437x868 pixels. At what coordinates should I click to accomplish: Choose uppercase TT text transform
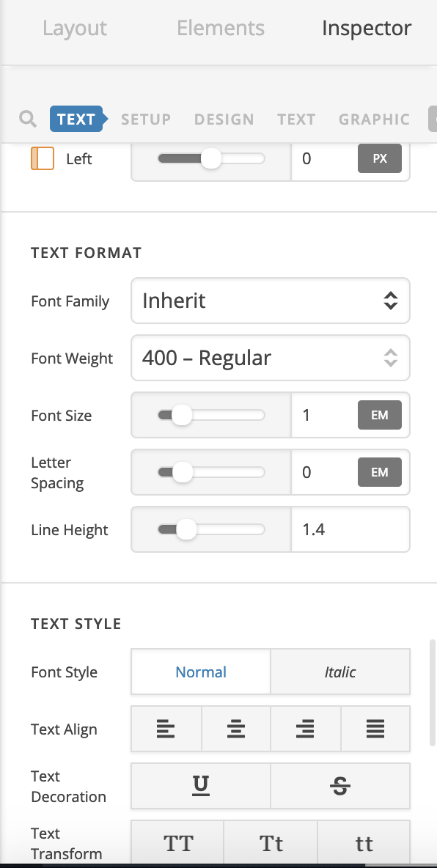tap(177, 843)
